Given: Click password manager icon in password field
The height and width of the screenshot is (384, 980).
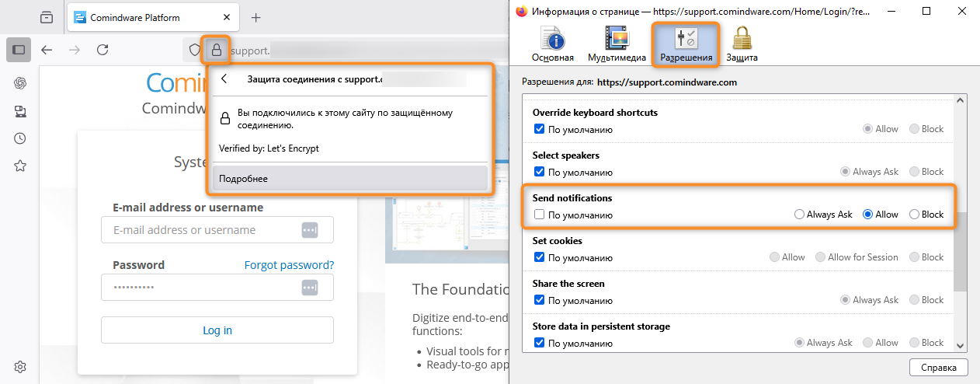Looking at the screenshot, I should pos(310,288).
